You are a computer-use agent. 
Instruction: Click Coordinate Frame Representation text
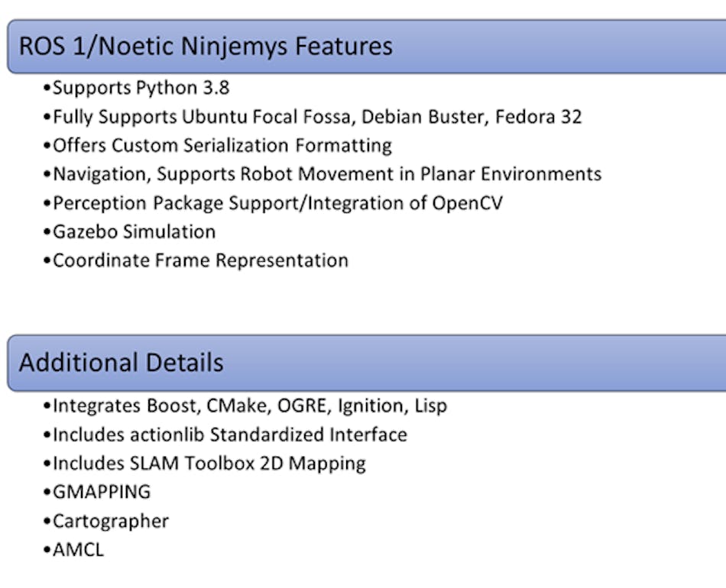pos(196,260)
